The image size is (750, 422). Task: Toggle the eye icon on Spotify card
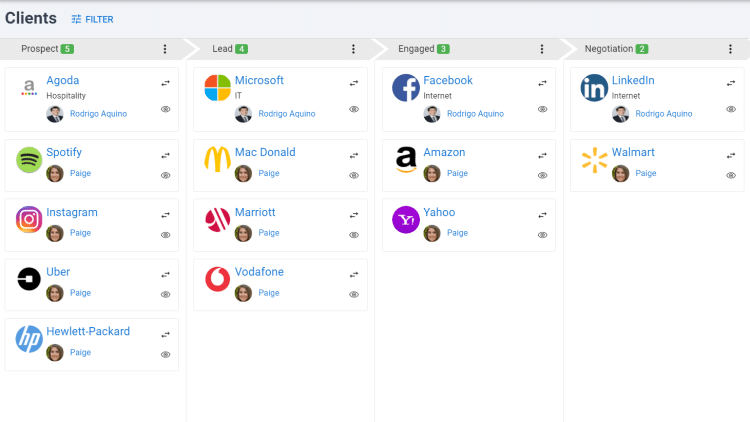165,175
